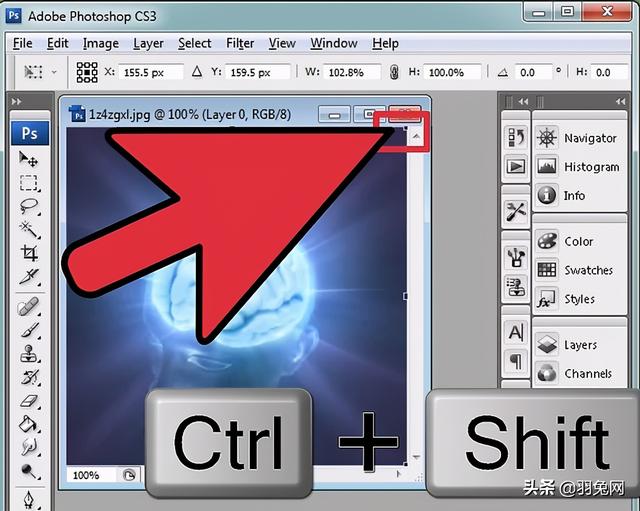This screenshot has height=511, width=640.
Task: Open the History panel icon
Action: point(516,138)
